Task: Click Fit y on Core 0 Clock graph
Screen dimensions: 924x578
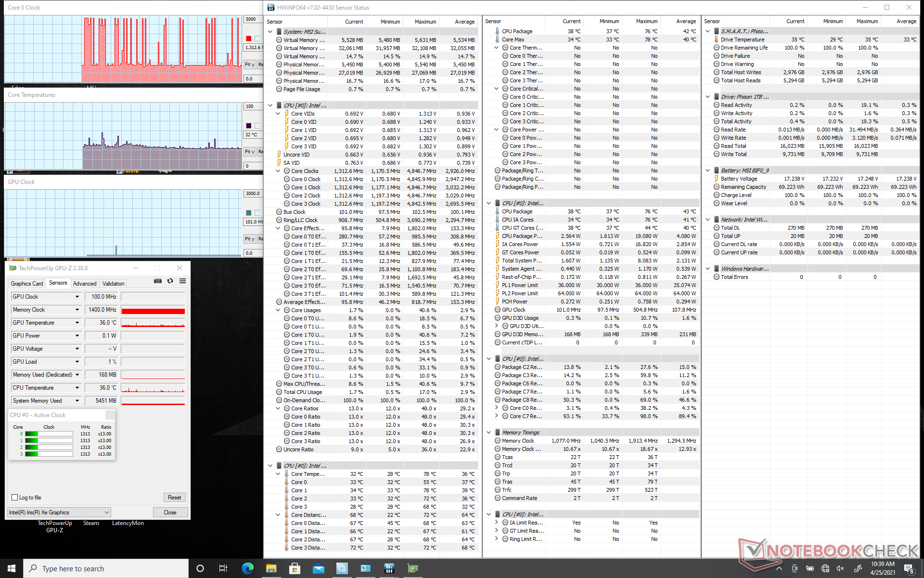Action: pyautogui.click(x=249, y=64)
